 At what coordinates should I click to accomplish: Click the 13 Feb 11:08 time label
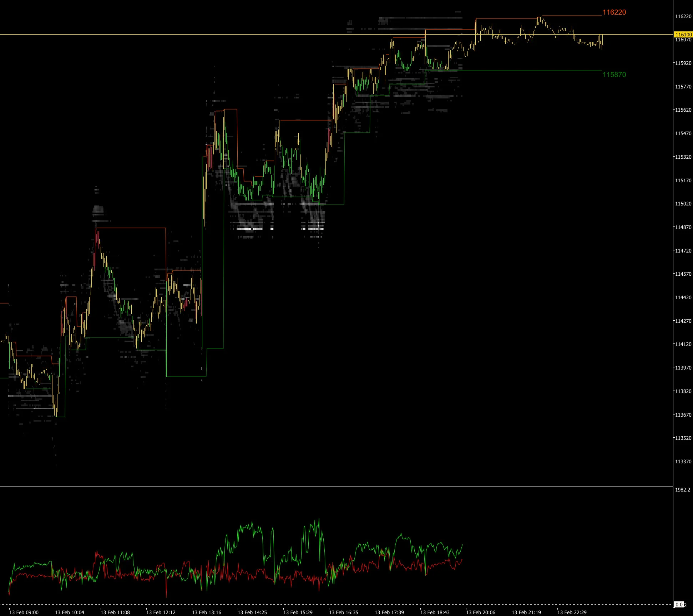[x=115, y=612]
